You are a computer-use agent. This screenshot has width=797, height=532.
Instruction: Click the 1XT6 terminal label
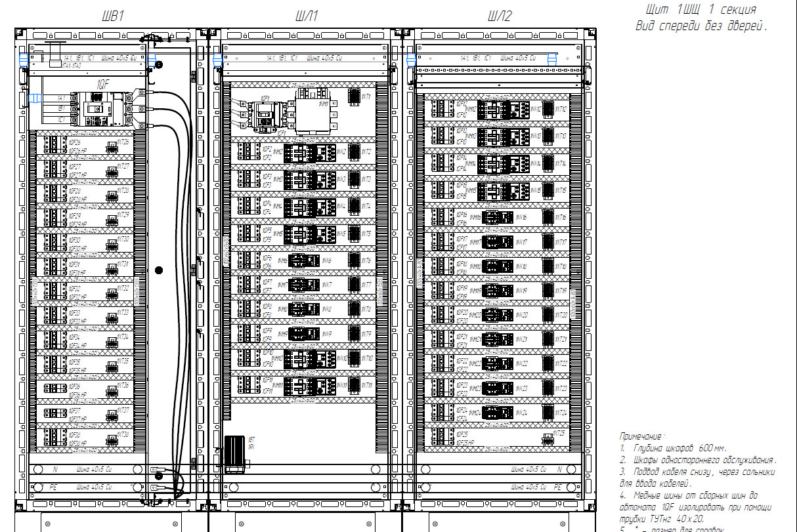(366, 261)
